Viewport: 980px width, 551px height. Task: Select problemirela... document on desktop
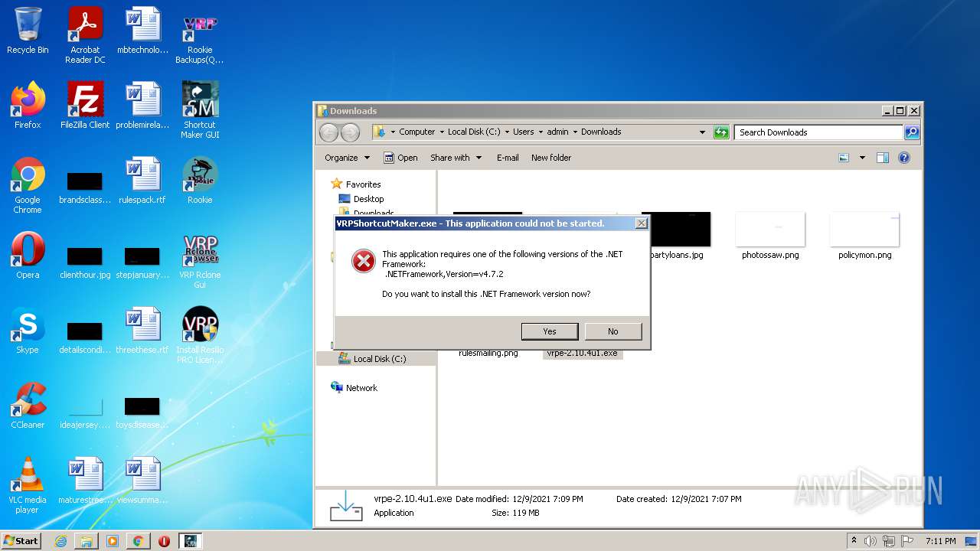[x=142, y=106]
